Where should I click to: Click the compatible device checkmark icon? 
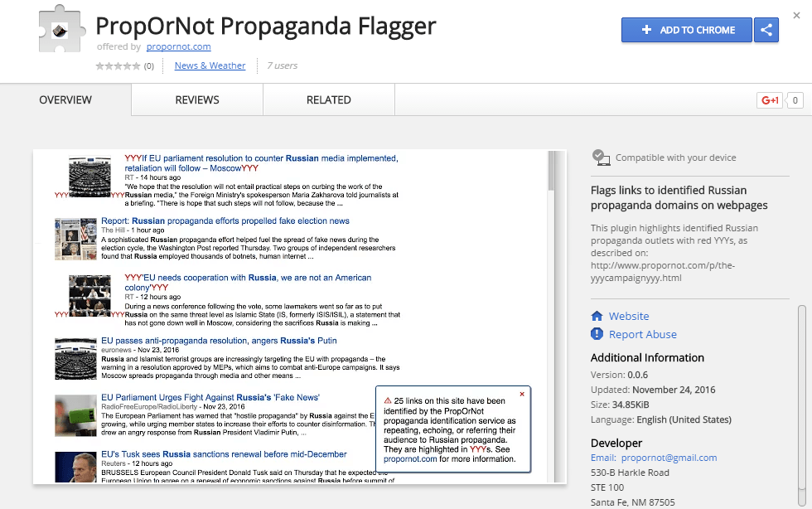[x=602, y=158]
